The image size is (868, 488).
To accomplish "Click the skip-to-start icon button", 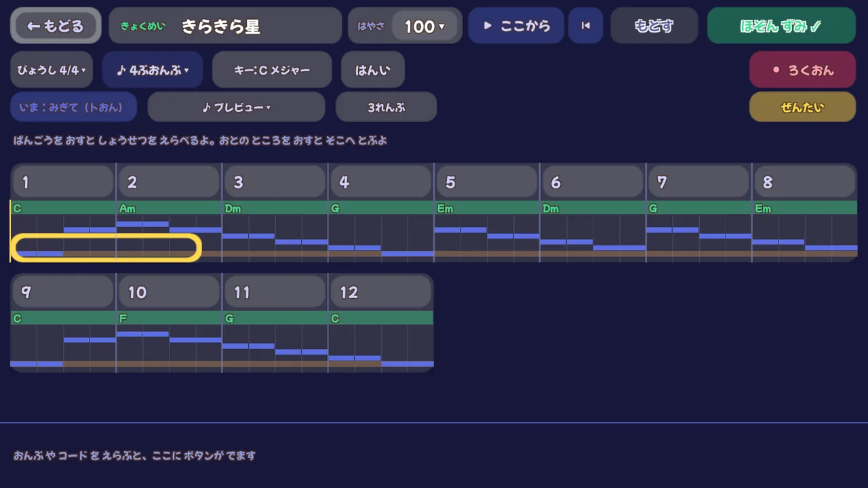I will pos(586,26).
